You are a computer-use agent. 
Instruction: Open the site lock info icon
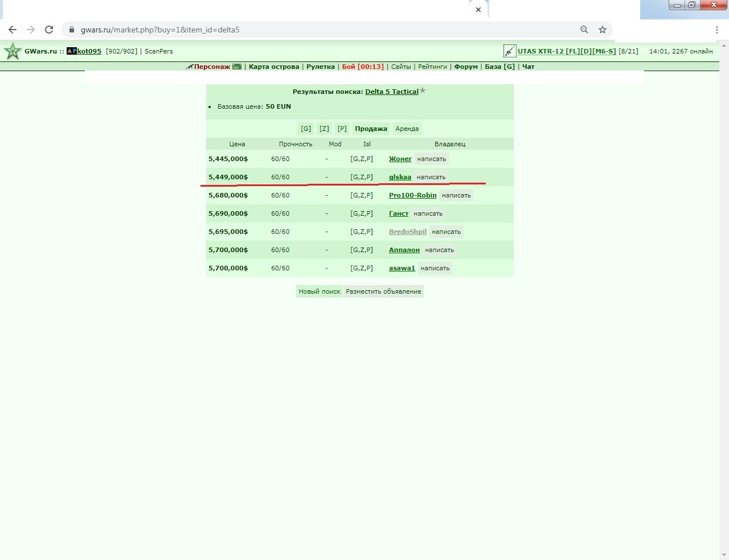[72, 30]
